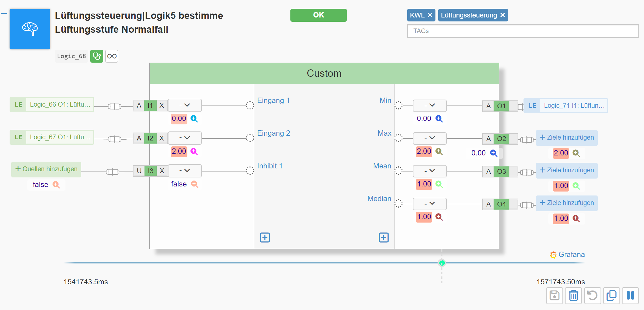Pause the logic with pause button
644x310 pixels.
click(630, 296)
